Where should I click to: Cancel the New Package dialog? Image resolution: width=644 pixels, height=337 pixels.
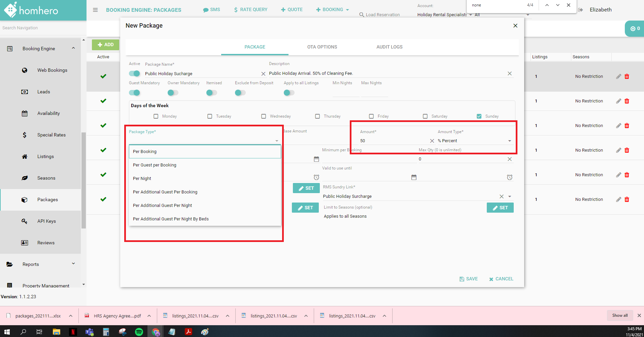[x=501, y=279]
